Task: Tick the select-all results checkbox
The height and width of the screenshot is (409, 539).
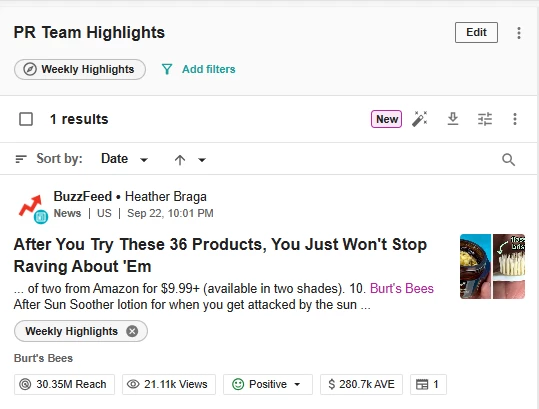Action: click(26, 119)
